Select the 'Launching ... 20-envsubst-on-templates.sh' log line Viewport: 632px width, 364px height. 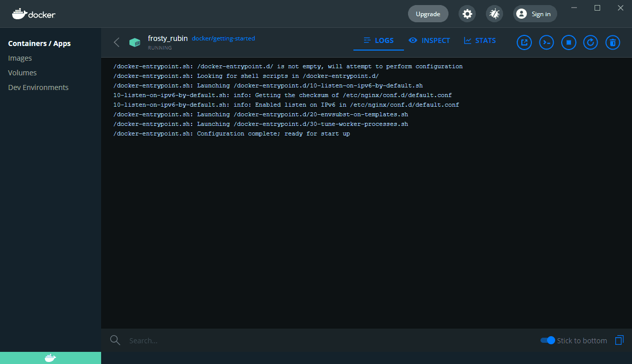click(261, 115)
